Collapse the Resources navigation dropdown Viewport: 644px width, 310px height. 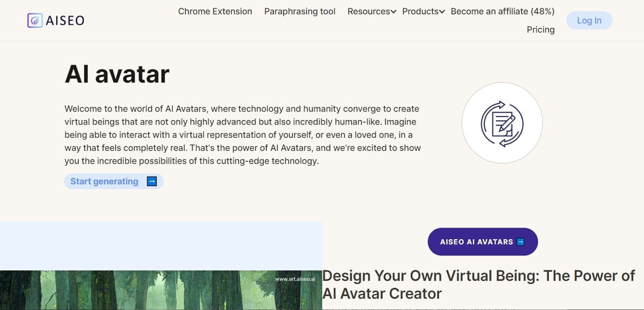click(x=393, y=11)
